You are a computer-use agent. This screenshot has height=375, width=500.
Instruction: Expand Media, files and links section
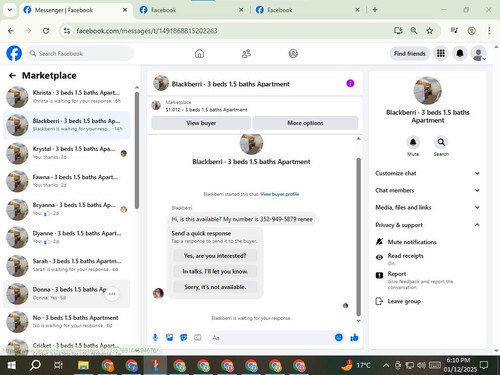click(x=428, y=207)
